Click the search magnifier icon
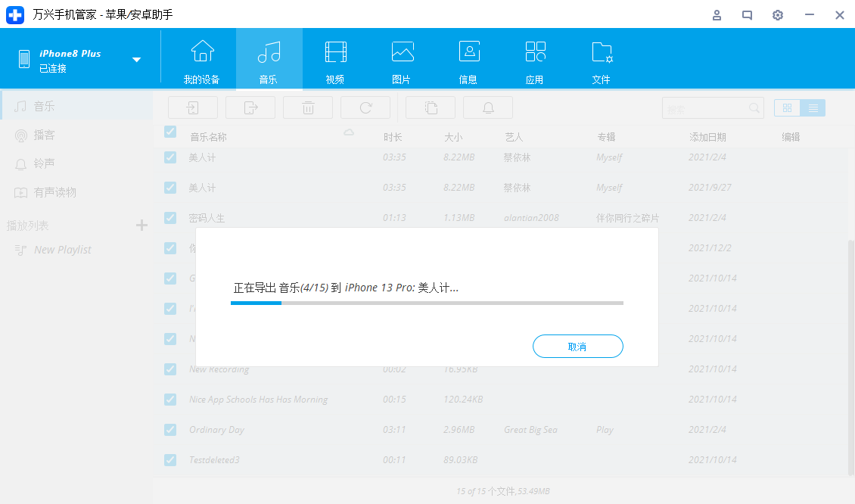The image size is (855, 504). point(754,108)
